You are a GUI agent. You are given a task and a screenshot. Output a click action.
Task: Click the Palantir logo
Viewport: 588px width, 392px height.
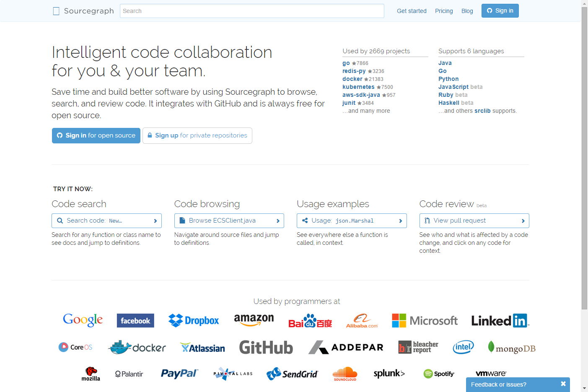coord(129,374)
